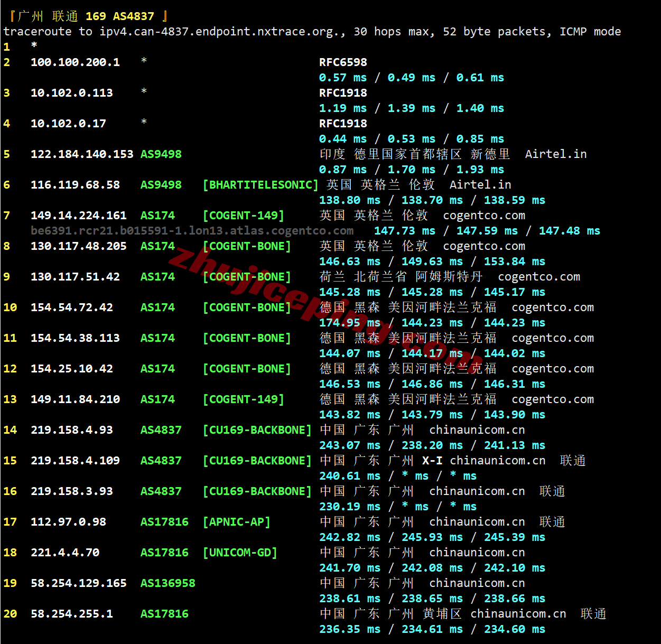Viewport: 661px width, 644px height.
Task: Select the IP address 154.25.10.42
Action: pyautogui.click(x=72, y=369)
